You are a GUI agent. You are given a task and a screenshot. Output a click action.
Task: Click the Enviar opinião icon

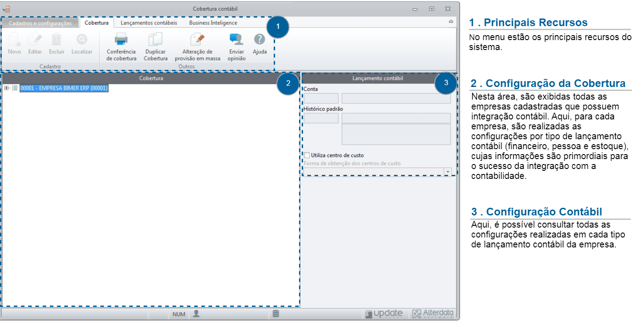tap(236, 40)
